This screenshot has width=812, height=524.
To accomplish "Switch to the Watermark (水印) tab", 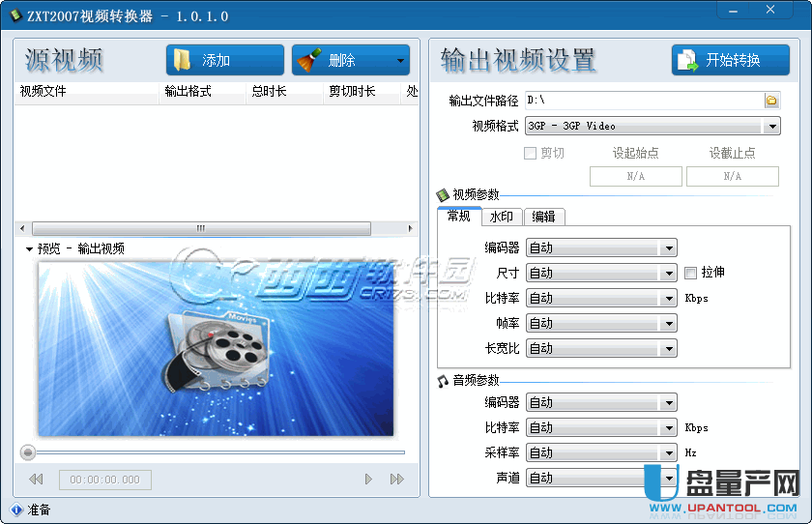I will pos(501,217).
